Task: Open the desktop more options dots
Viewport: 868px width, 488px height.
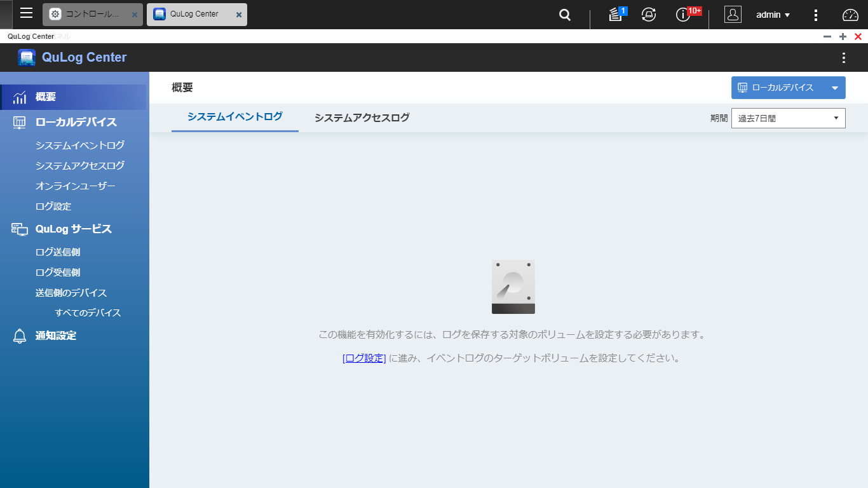Action: [817, 15]
